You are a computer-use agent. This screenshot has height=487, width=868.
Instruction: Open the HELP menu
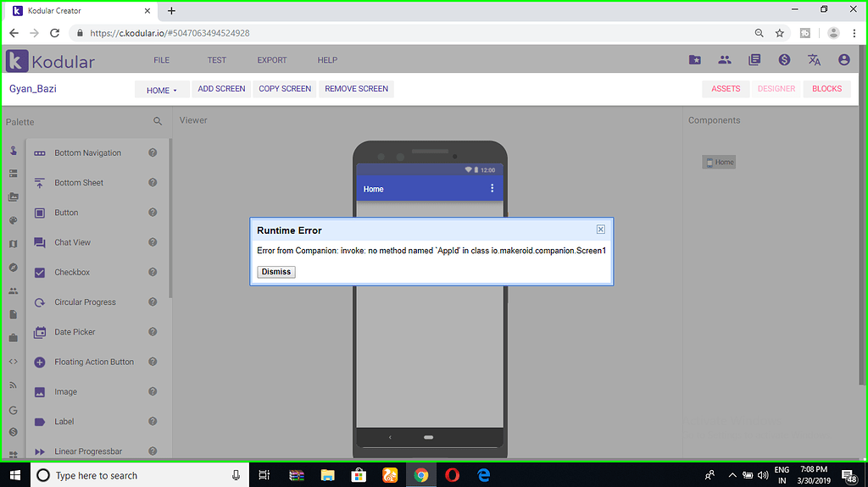pos(327,60)
